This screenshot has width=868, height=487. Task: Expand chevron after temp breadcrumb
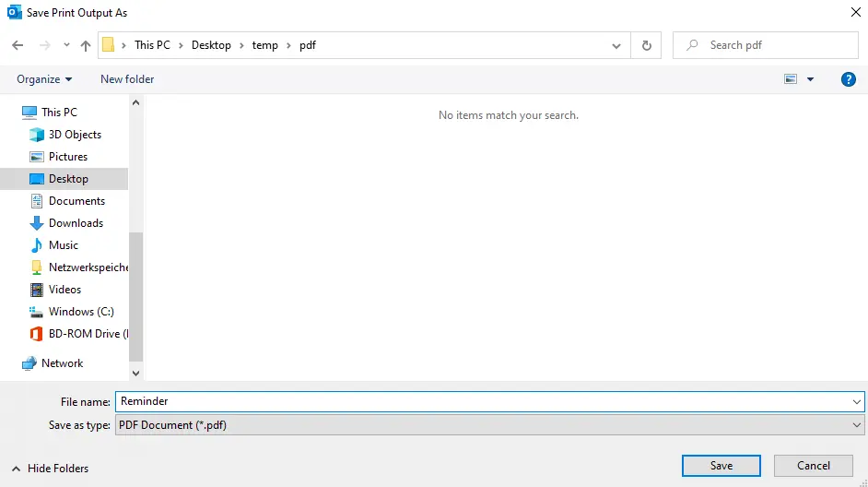pos(288,45)
